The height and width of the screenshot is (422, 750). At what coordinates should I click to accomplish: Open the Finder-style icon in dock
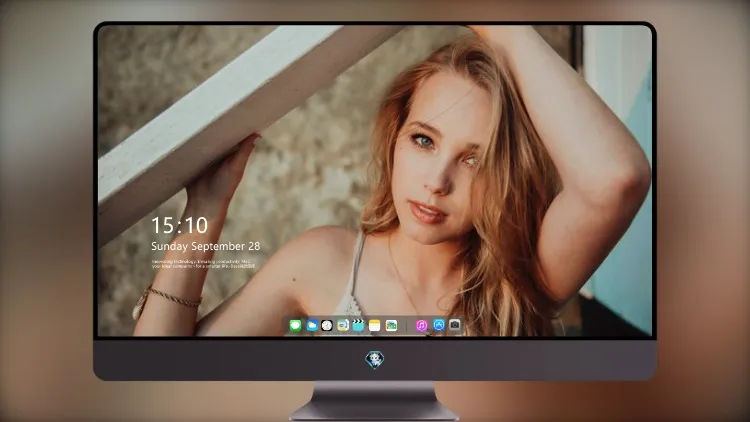tap(342, 326)
